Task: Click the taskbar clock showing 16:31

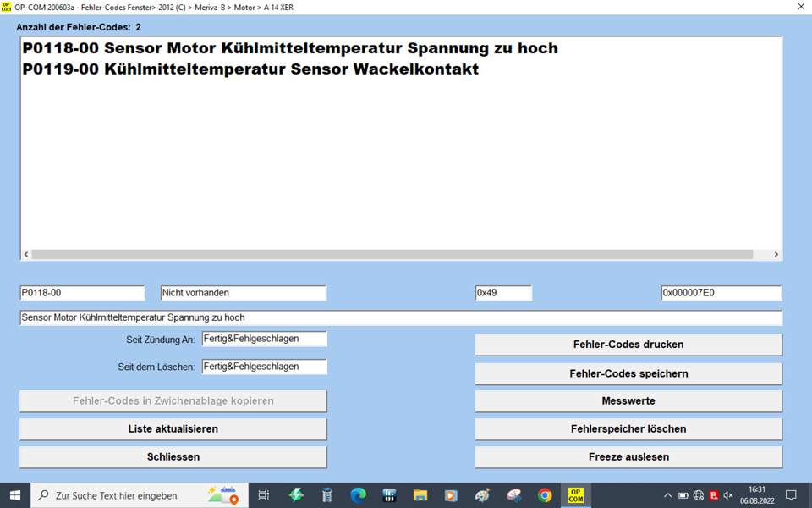Action: pos(756,495)
